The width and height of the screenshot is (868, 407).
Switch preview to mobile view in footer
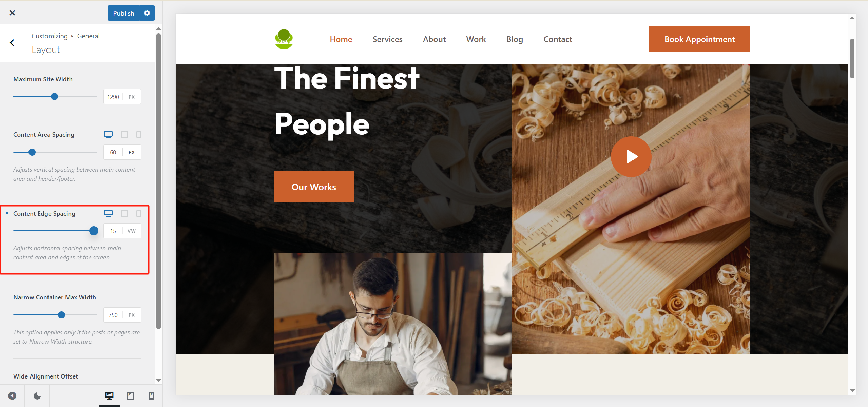152,395
